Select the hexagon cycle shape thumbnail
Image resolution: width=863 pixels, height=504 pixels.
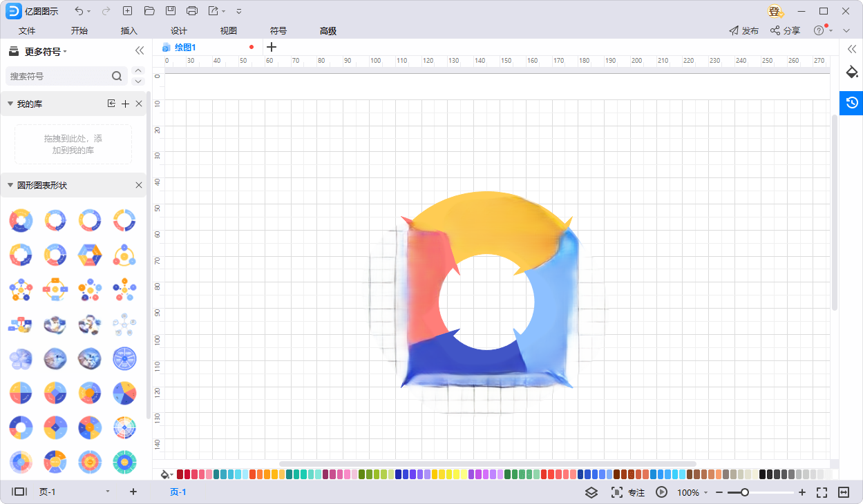90,255
